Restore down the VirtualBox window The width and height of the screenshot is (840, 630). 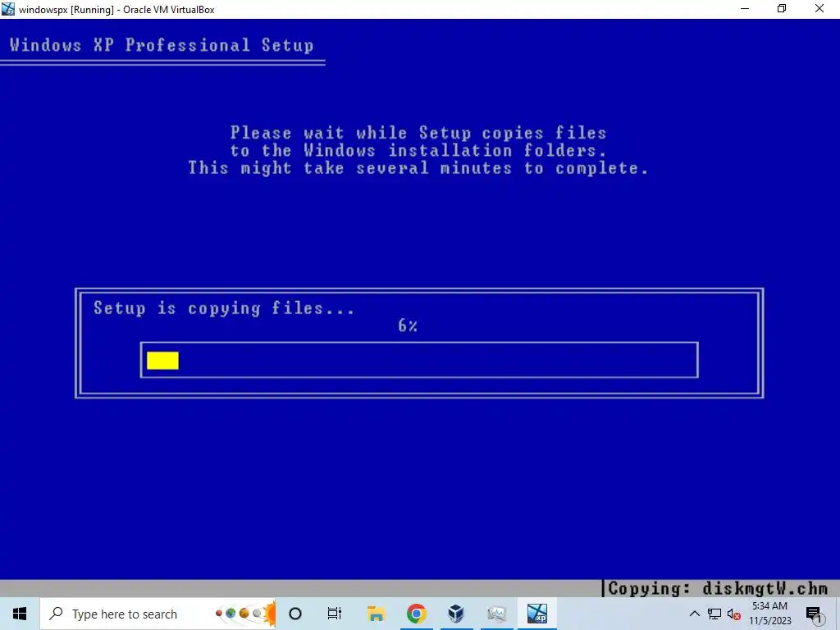click(782, 9)
